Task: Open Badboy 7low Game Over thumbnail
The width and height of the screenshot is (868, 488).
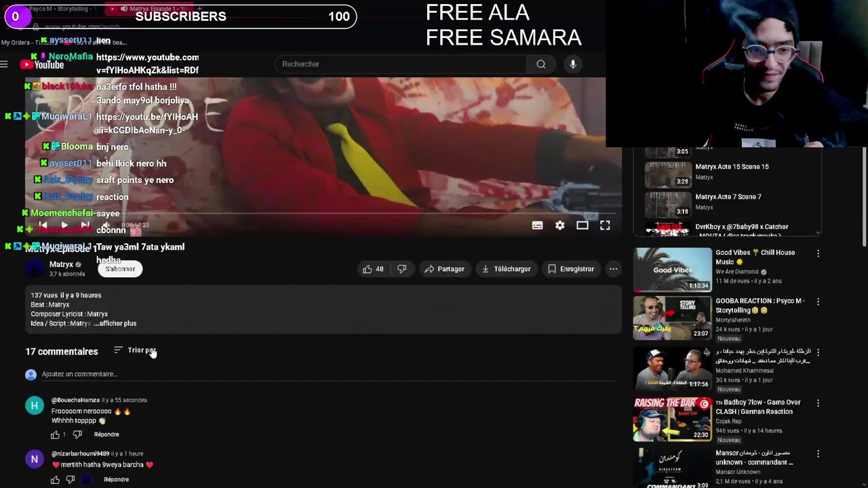Action: 673,419
